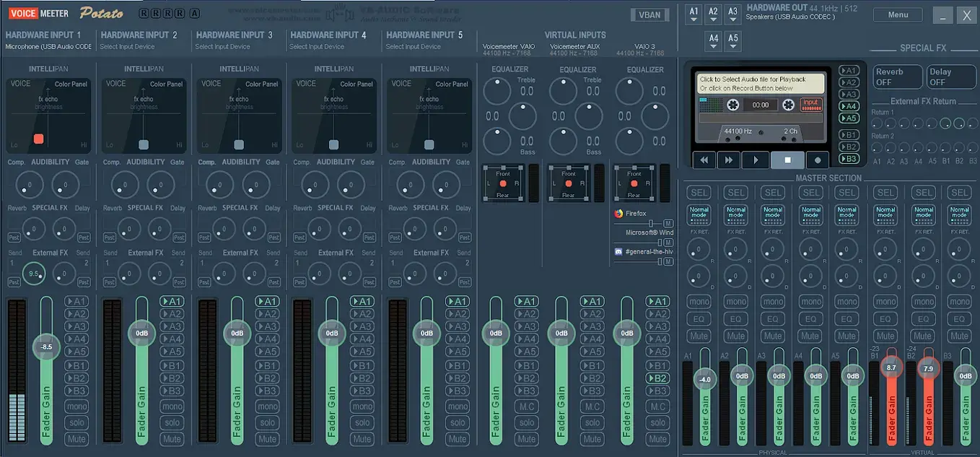Click the rewind icon on the tape recorder
Screen dimensions: 980x457
click(x=704, y=160)
